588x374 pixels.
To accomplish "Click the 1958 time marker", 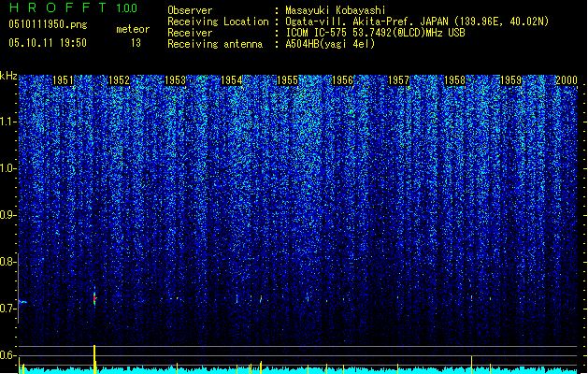I will (x=454, y=80).
